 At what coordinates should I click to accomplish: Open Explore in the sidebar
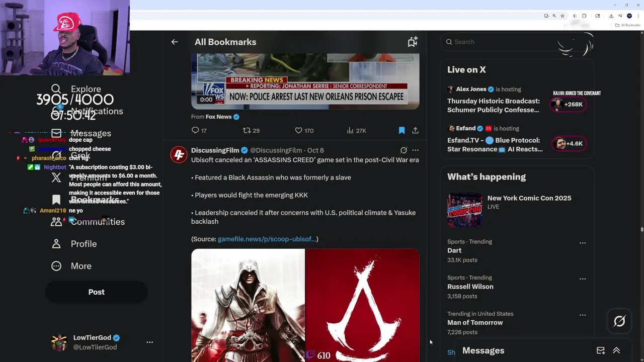tap(76, 89)
